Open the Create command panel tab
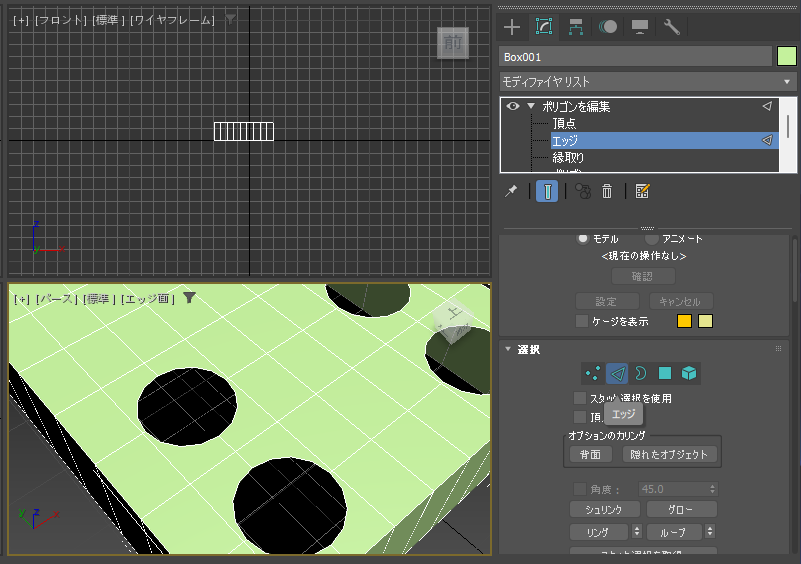 pyautogui.click(x=512, y=27)
